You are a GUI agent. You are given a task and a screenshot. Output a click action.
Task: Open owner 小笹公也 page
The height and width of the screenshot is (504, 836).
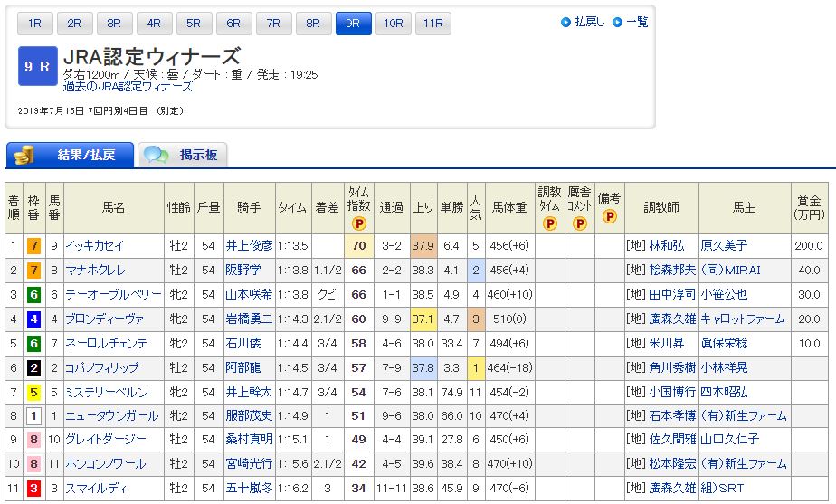[x=724, y=294]
